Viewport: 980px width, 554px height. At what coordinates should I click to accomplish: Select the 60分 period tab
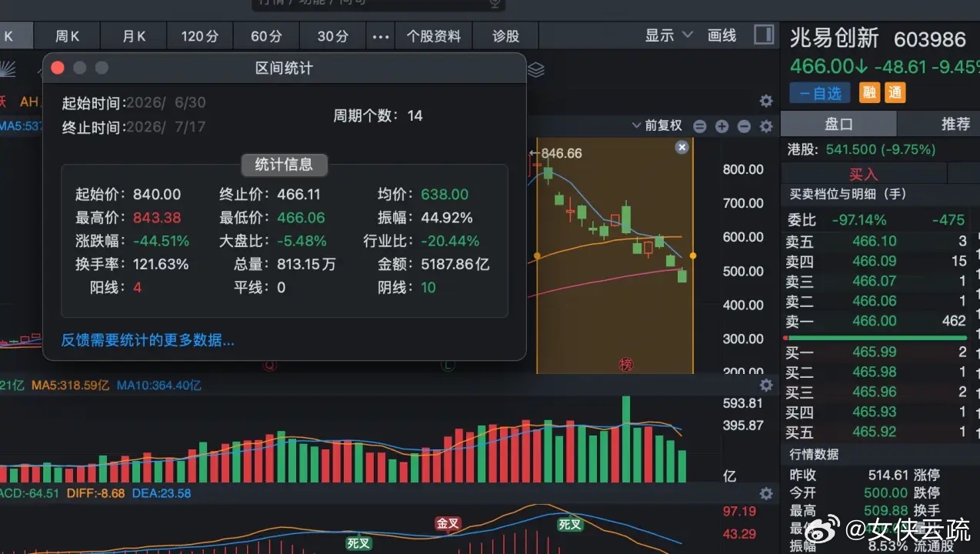click(x=266, y=36)
